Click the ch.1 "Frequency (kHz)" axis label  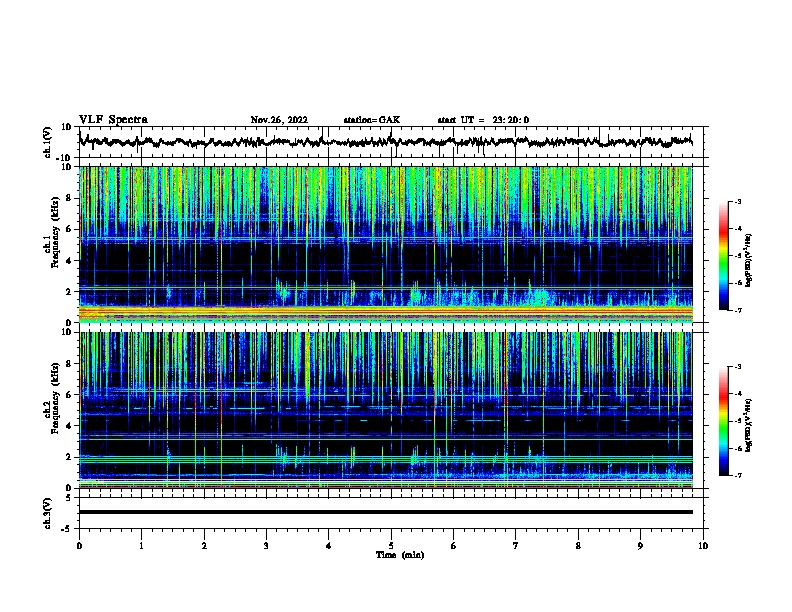pos(55,231)
